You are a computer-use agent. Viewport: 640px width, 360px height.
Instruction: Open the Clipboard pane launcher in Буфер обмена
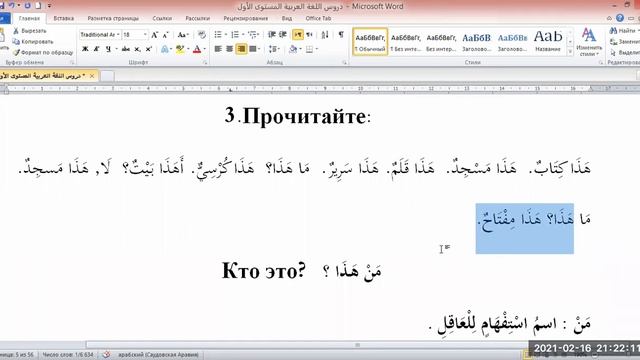72,63
